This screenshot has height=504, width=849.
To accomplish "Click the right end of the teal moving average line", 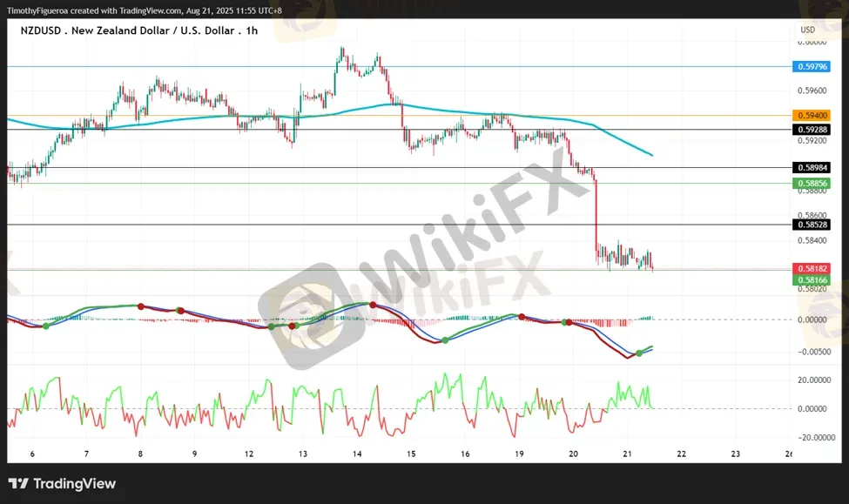I will (651, 155).
